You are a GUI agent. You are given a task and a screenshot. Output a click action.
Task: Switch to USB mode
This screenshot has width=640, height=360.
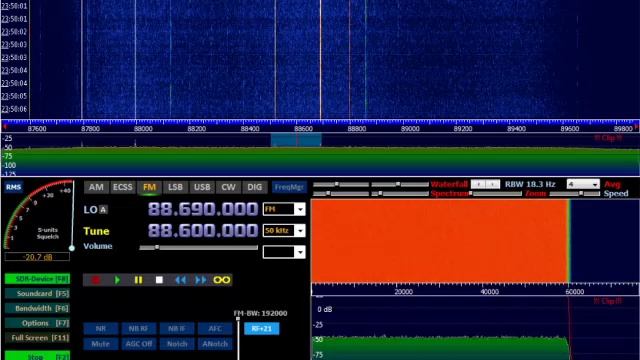[202, 187]
